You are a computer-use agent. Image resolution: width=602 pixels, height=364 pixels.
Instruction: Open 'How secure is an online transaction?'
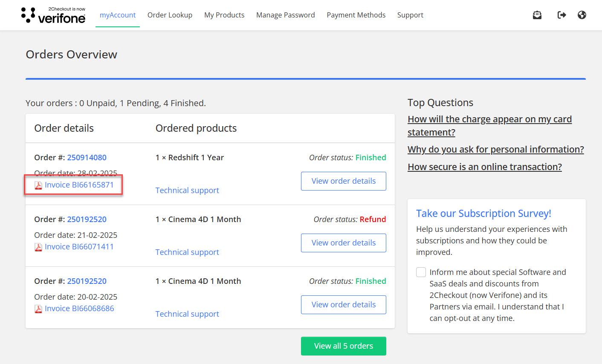(484, 167)
